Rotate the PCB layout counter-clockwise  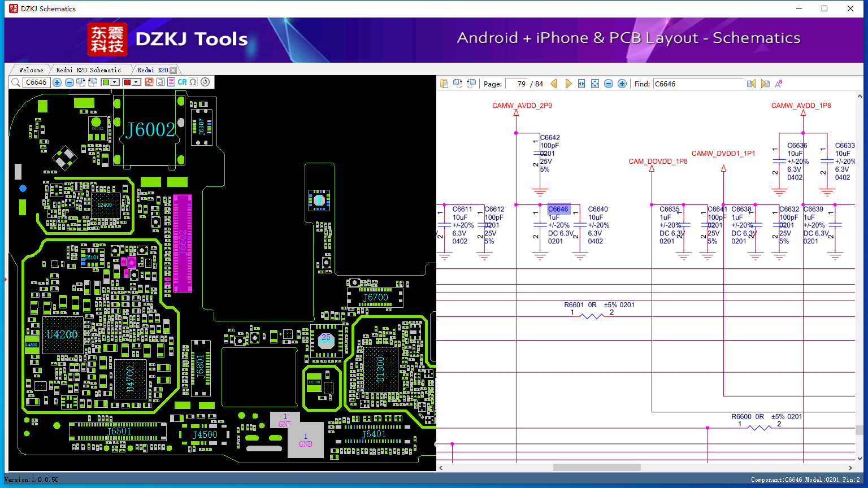(x=93, y=82)
